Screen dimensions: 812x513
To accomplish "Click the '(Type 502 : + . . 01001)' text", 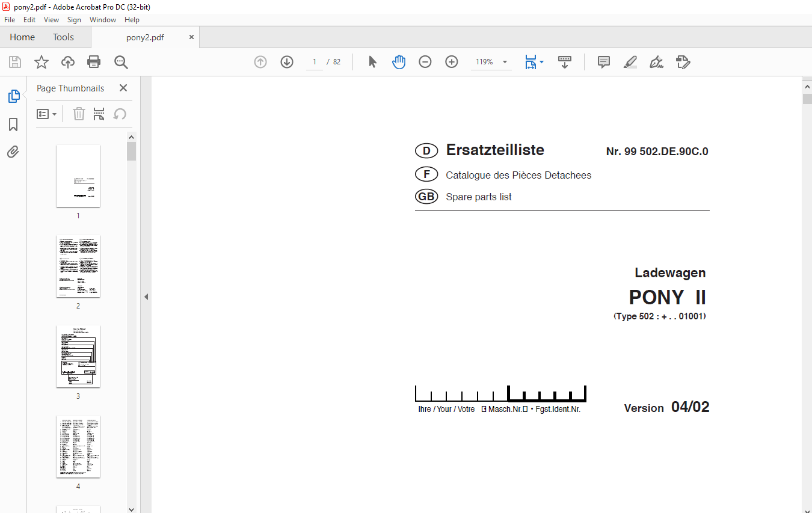I will [x=660, y=316].
